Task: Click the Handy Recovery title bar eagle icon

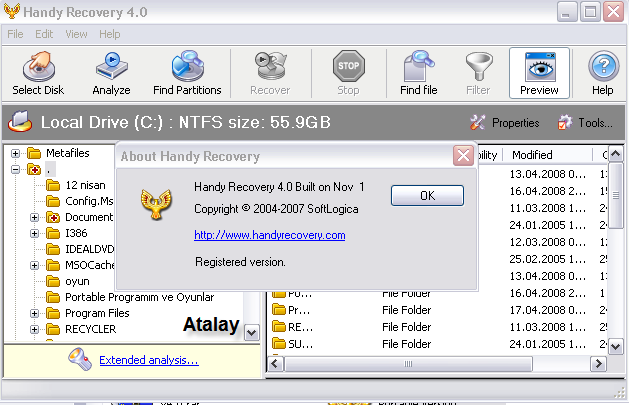Action: coord(12,11)
